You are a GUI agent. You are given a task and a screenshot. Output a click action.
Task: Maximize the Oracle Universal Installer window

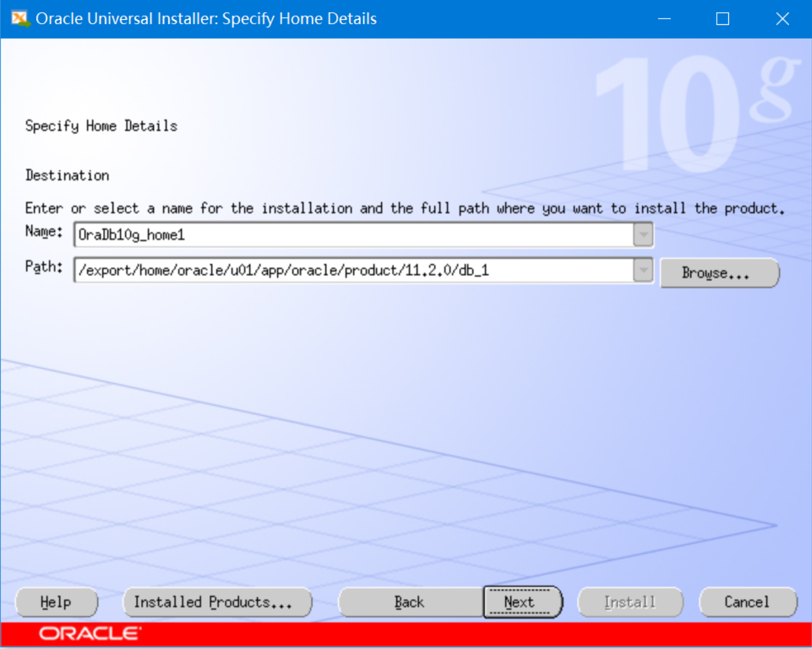[x=722, y=19]
